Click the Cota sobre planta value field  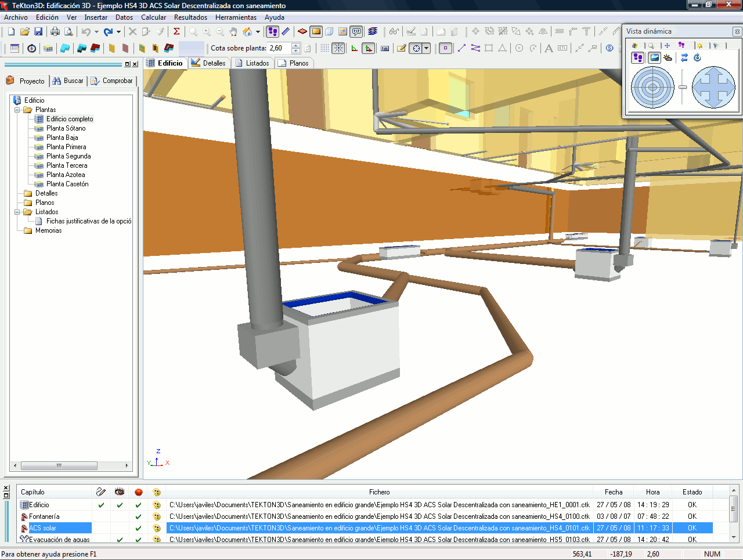pyautogui.click(x=280, y=48)
